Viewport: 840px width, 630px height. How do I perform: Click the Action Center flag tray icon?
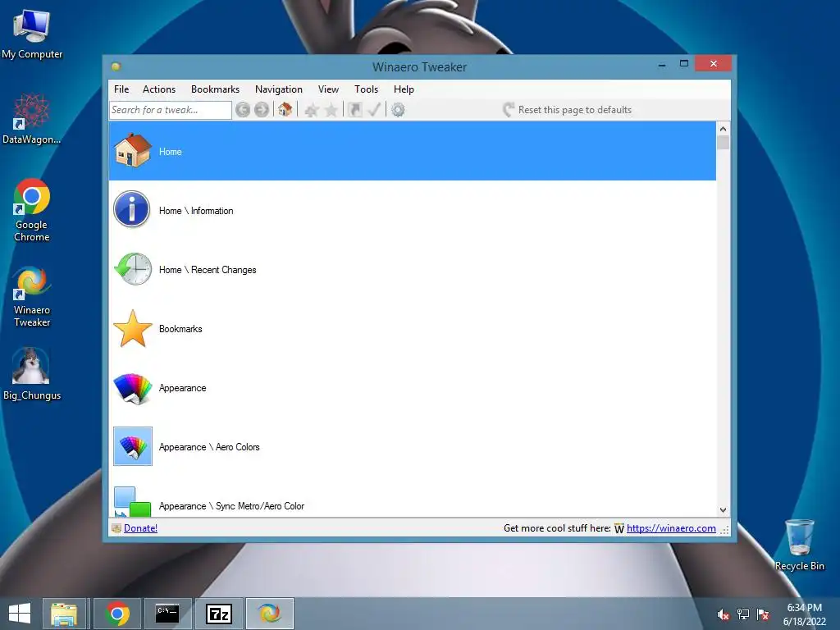763,614
